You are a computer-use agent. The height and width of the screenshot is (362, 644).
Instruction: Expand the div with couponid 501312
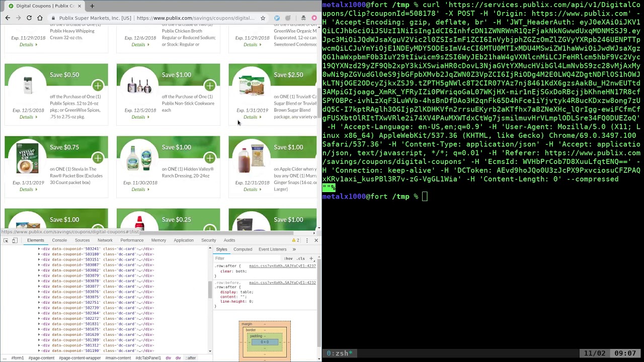[x=39, y=345]
